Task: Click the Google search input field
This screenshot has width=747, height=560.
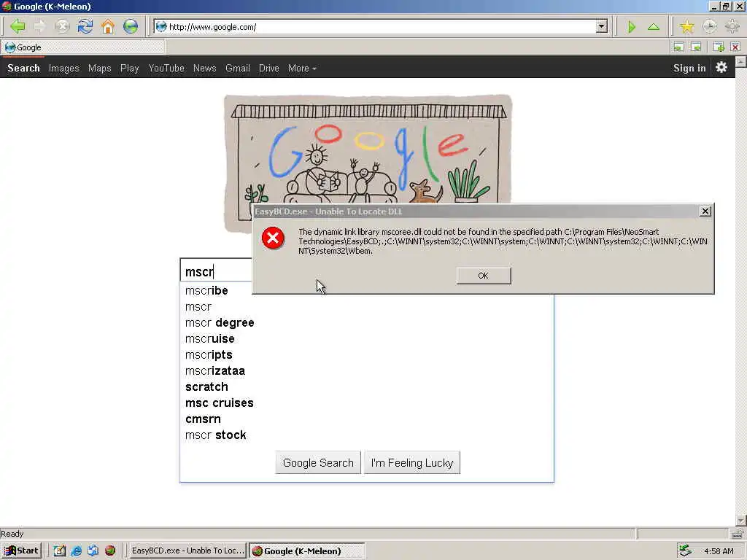Action: 217,271
